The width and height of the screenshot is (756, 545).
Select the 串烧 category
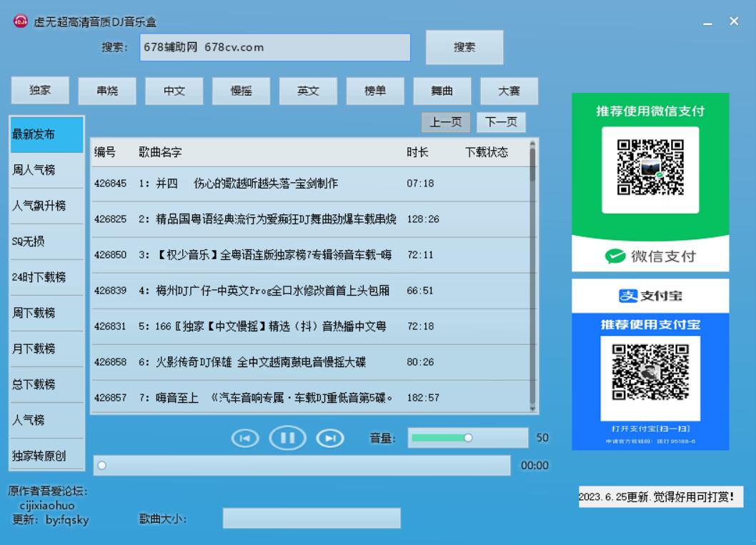(106, 90)
